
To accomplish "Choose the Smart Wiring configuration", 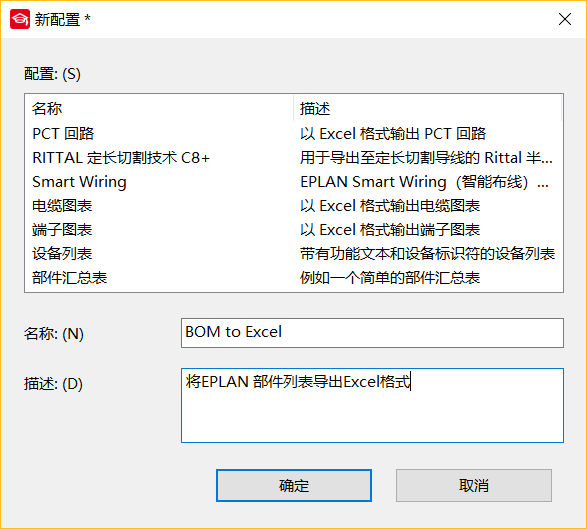I will pyautogui.click(x=294, y=182).
